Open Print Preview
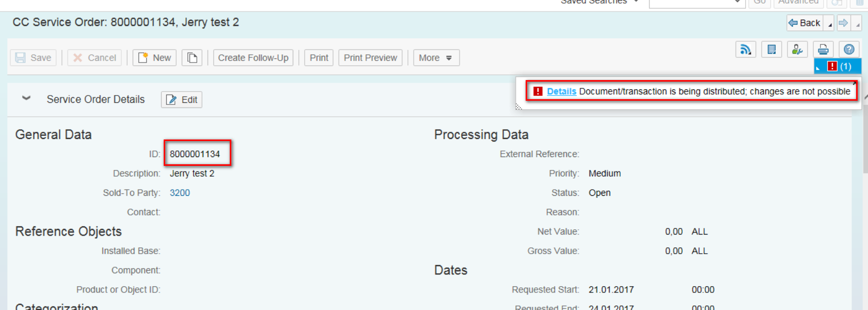 [370, 58]
